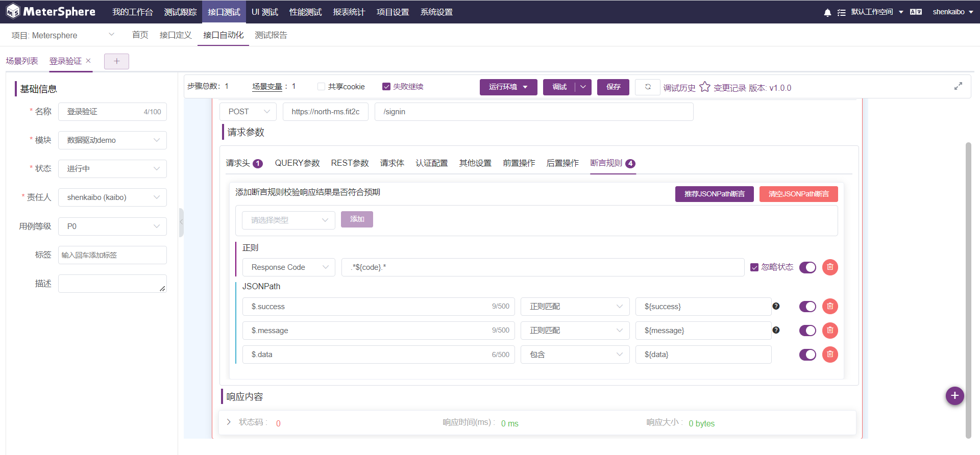Disable the $.data assertion switch
Image resolution: width=980 pixels, height=455 pixels.
pyautogui.click(x=807, y=355)
